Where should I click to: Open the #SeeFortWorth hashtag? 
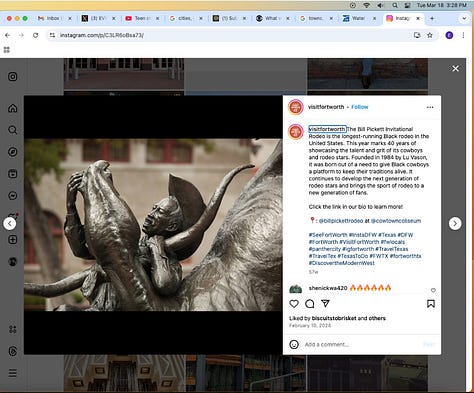328,235
